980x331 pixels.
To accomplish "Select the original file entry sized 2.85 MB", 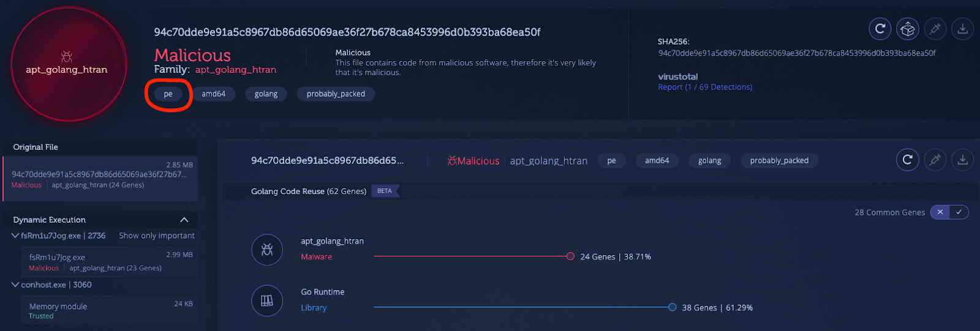I will [x=100, y=179].
